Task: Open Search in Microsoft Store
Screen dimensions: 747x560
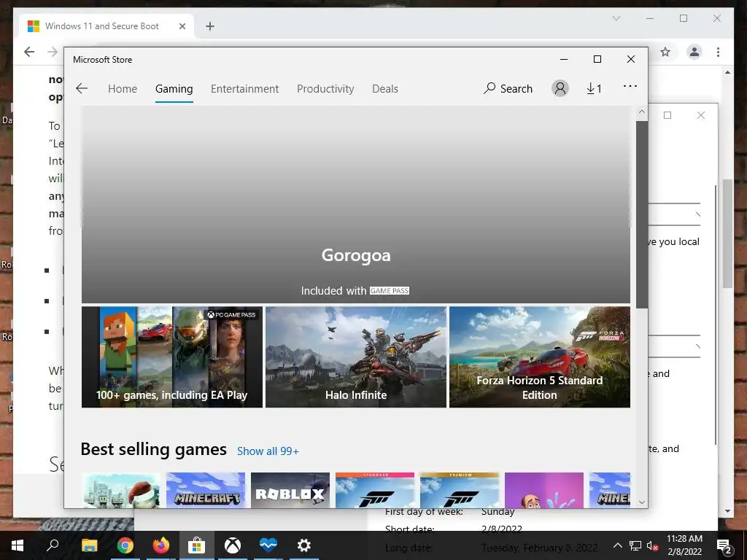Action: pyautogui.click(x=508, y=88)
